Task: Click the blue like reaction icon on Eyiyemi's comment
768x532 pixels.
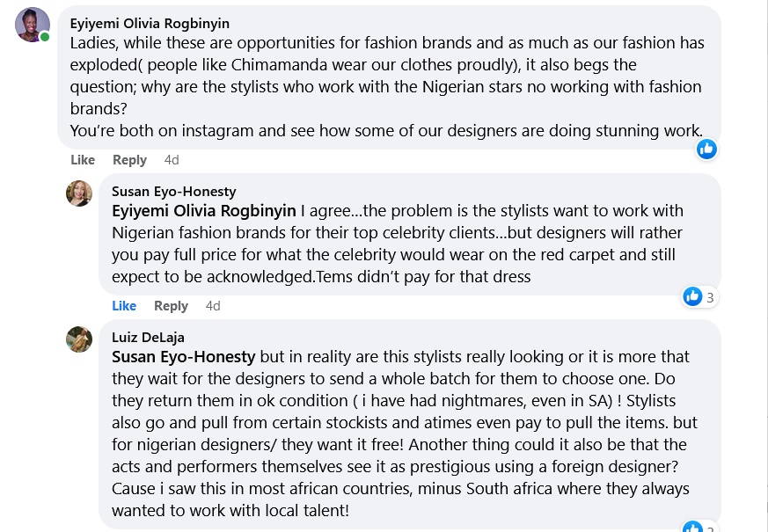Action: point(706,149)
